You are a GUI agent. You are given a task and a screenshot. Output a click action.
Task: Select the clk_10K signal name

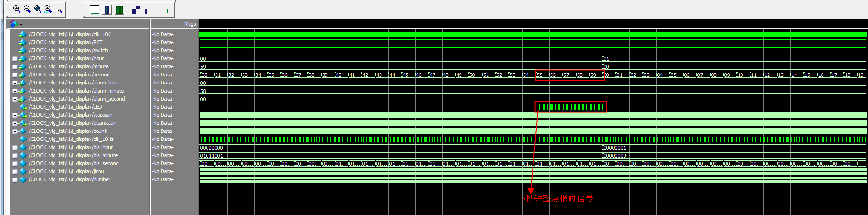(x=70, y=34)
